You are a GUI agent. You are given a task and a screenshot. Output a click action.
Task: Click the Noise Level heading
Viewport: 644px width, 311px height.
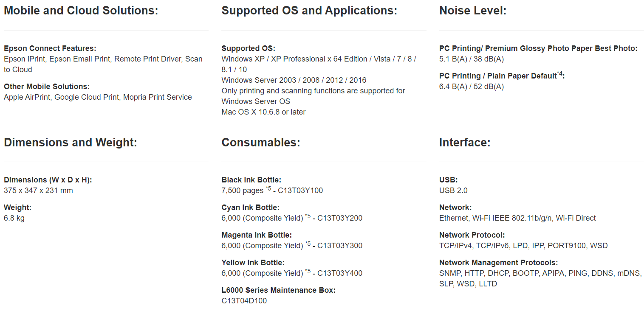(x=472, y=11)
